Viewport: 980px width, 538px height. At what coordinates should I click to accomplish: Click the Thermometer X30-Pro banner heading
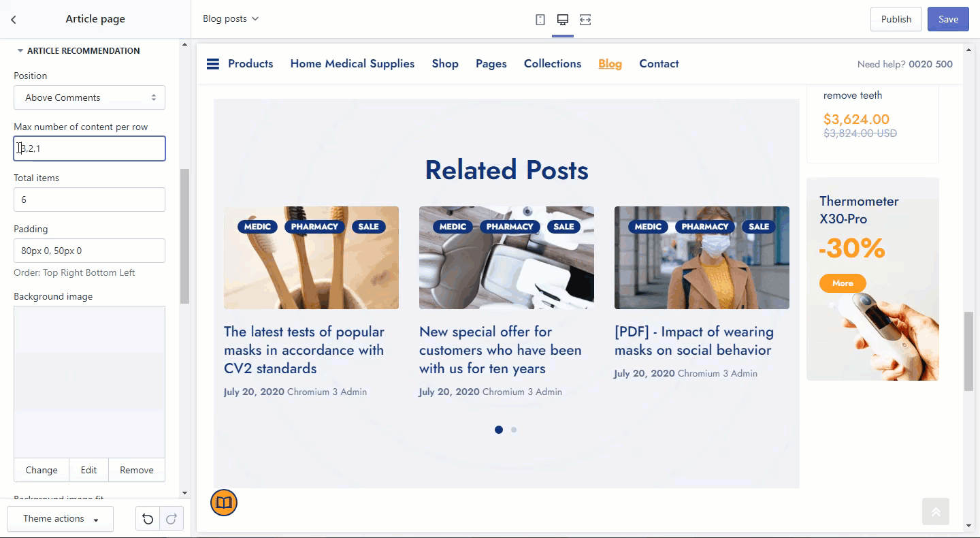859,210
